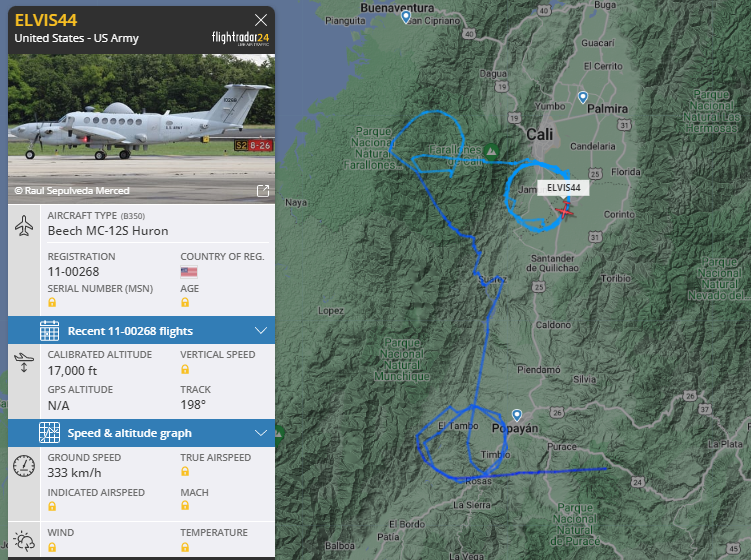The image size is (751, 560).
Task: Click the lock icon under Serial Number
Action: pos(52,302)
